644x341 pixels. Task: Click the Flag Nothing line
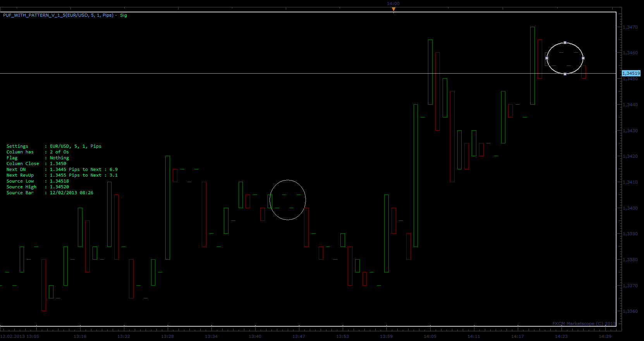point(38,158)
